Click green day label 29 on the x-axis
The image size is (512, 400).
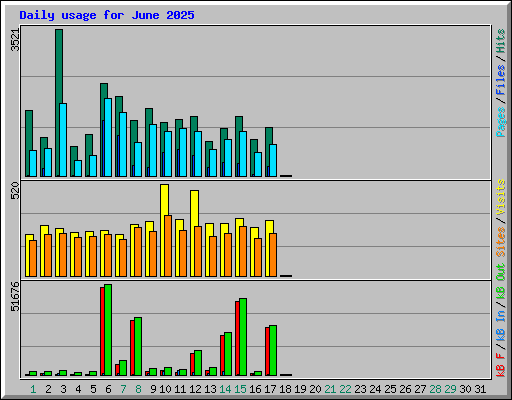tap(450, 389)
